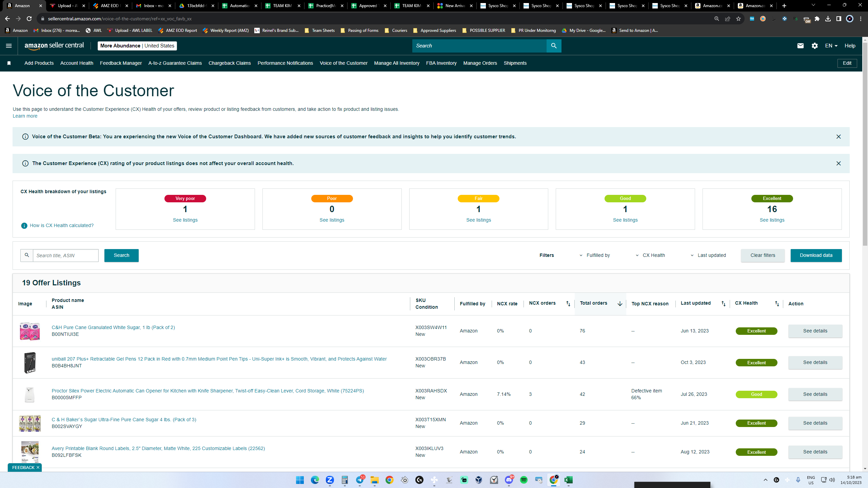This screenshot has height=488, width=868.
Task: Go to Manage Orders in navigation bar
Action: pos(480,63)
